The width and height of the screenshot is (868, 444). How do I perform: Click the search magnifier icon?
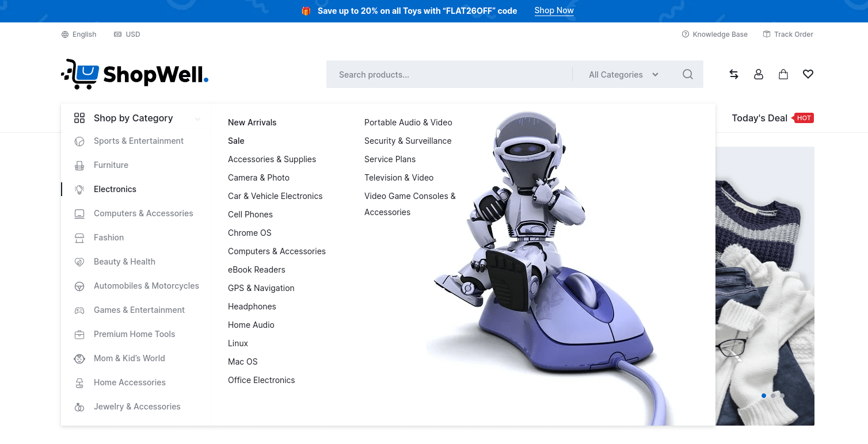coord(688,74)
